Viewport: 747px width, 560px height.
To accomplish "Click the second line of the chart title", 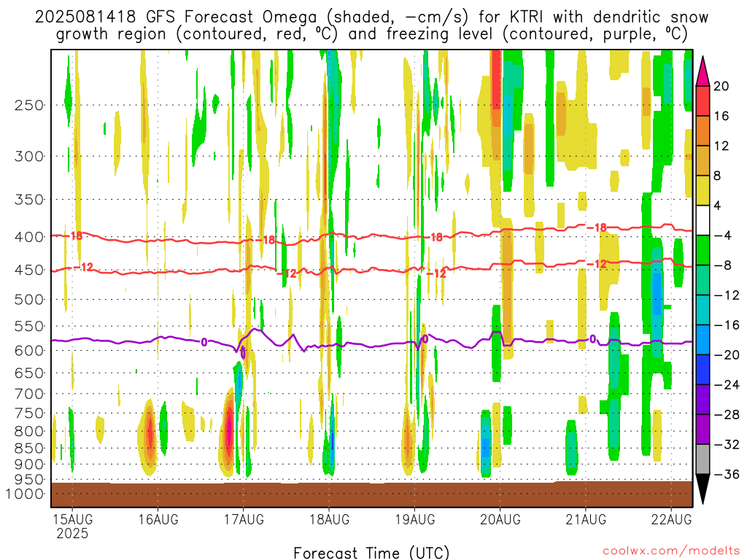I will [x=371, y=34].
